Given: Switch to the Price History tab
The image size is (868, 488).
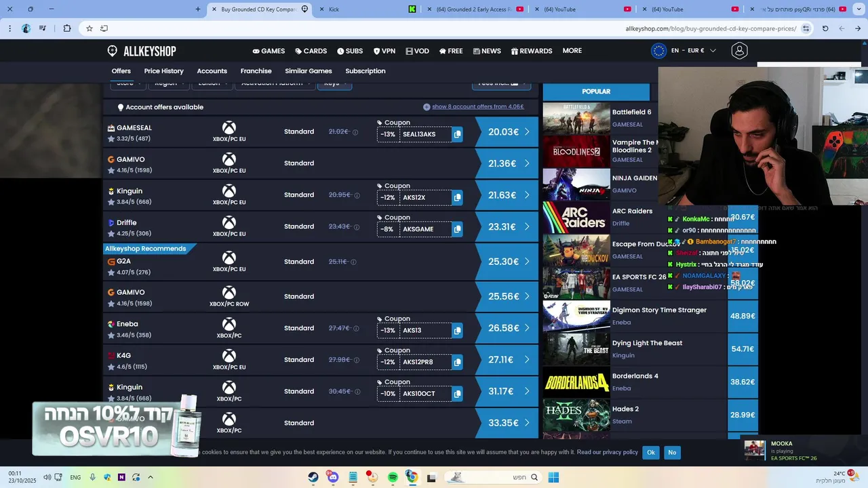Looking at the screenshot, I should 163,71.
